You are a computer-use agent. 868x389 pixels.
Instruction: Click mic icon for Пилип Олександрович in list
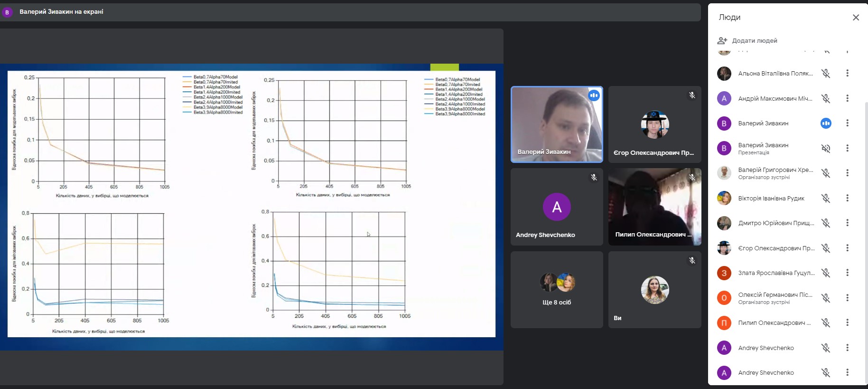point(826,323)
